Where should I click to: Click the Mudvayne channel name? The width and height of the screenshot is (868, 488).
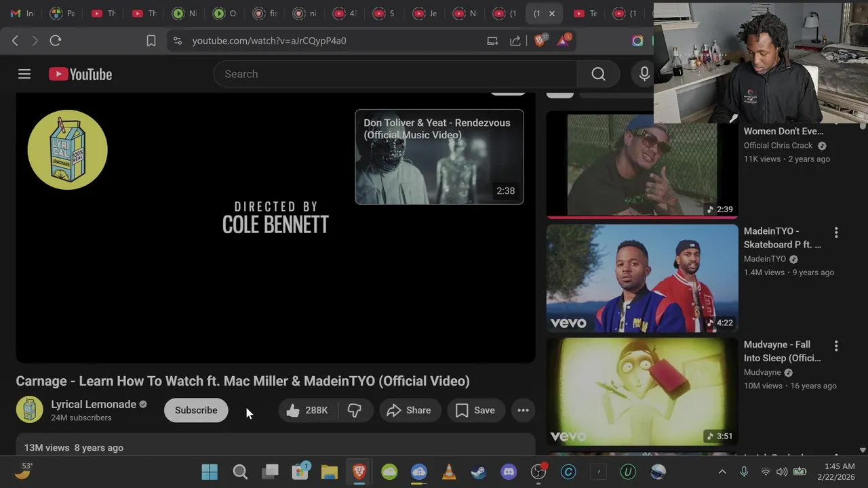762,372
